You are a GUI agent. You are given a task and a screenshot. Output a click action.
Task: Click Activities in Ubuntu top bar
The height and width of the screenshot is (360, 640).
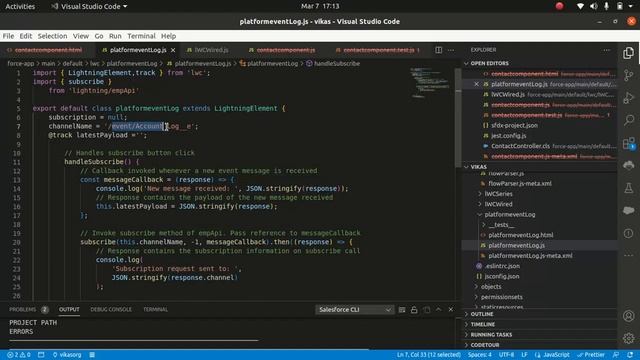[x=20, y=6]
